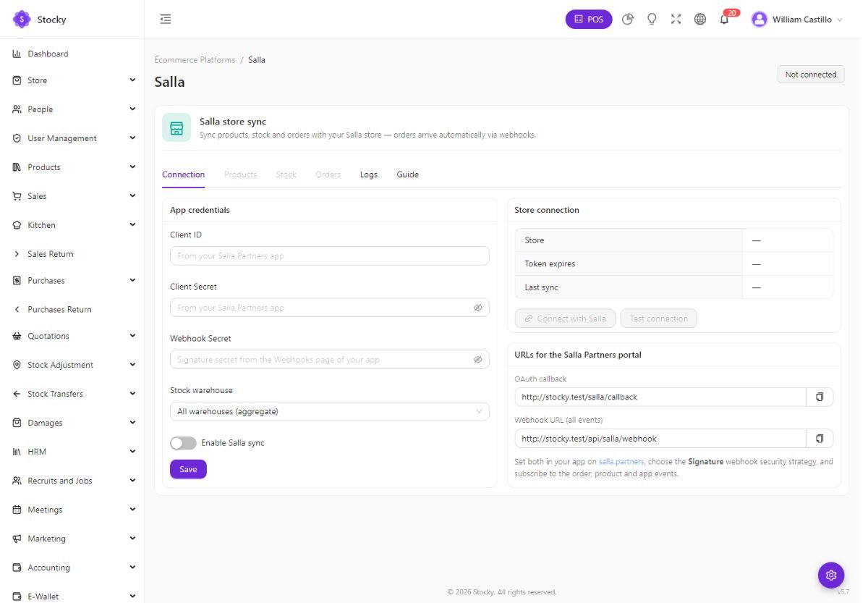Toggle the Enable Salla sync switch

[183, 443]
